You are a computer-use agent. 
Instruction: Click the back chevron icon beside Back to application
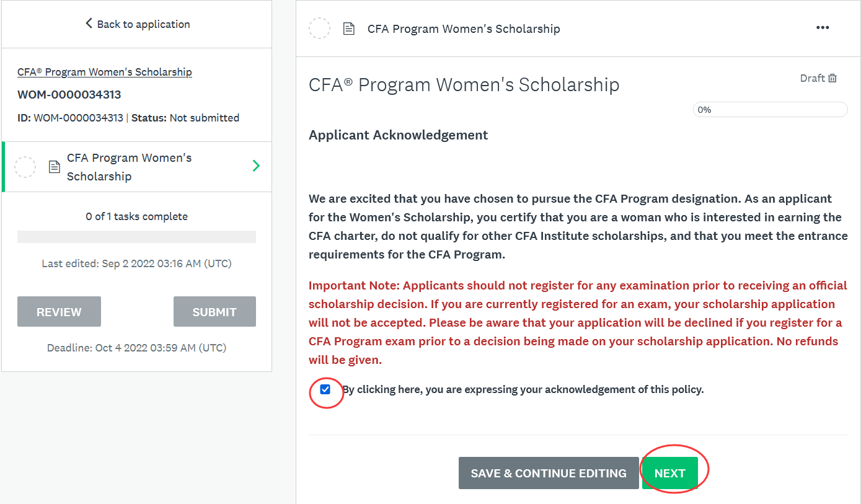pyautogui.click(x=89, y=24)
